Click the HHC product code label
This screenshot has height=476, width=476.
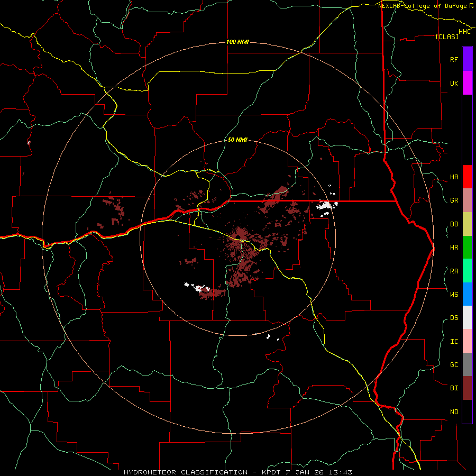464,32
